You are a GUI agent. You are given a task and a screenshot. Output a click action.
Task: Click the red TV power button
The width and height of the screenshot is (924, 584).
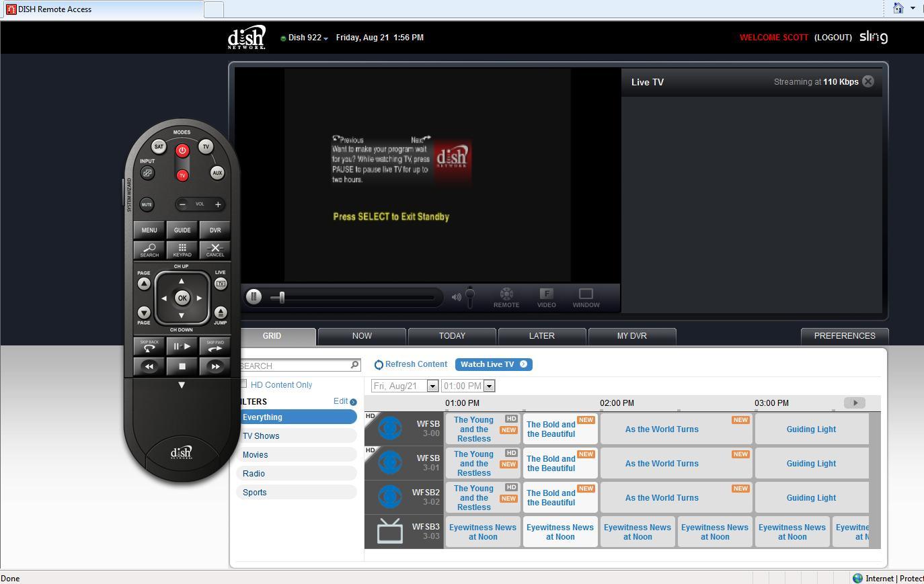182,175
